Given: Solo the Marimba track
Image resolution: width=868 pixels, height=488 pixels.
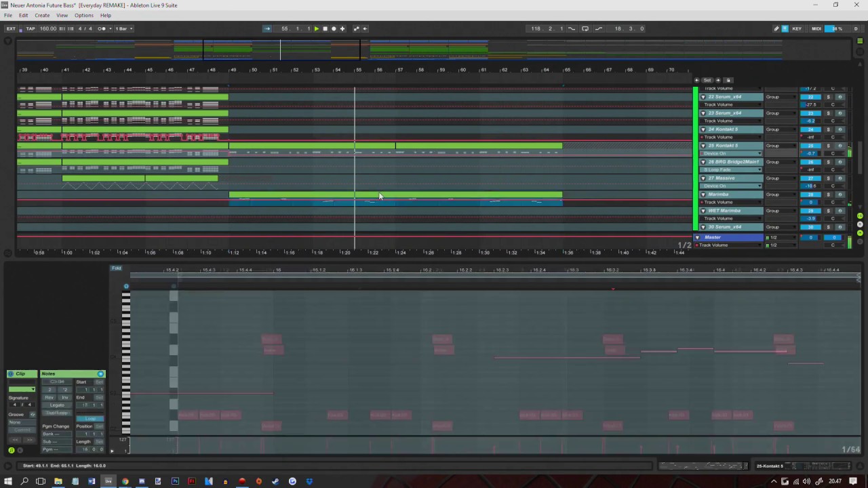Looking at the screenshot, I should [x=828, y=195].
